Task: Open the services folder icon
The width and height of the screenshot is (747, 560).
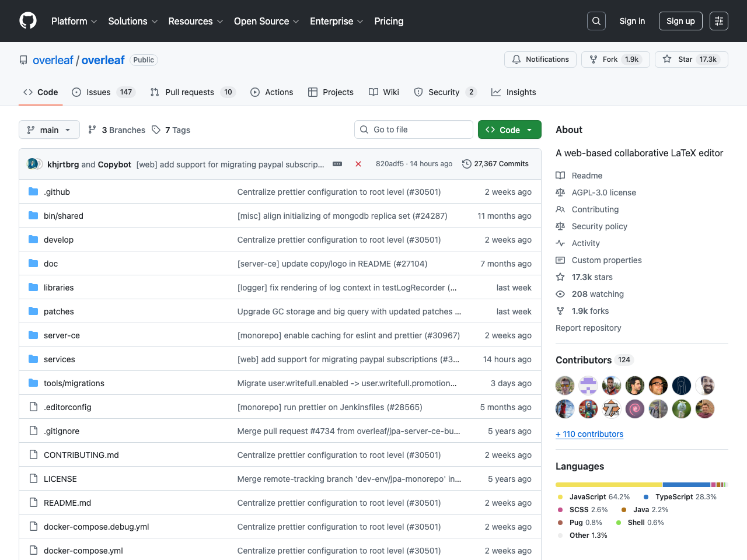Action: click(x=33, y=359)
